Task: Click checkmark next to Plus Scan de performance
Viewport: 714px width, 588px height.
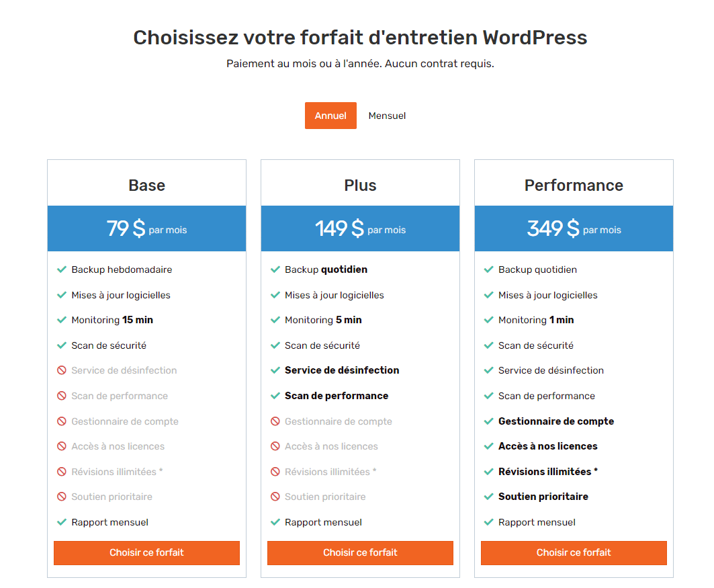Action: [x=275, y=396]
